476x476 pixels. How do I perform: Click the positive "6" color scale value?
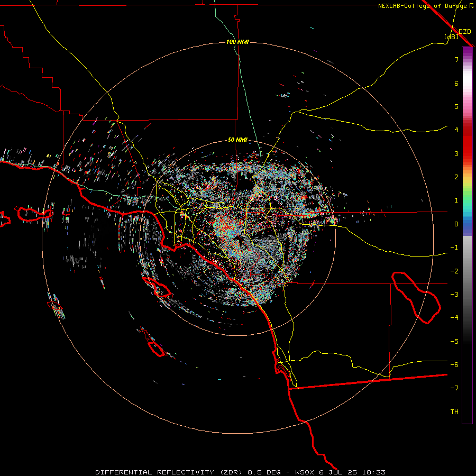456,83
